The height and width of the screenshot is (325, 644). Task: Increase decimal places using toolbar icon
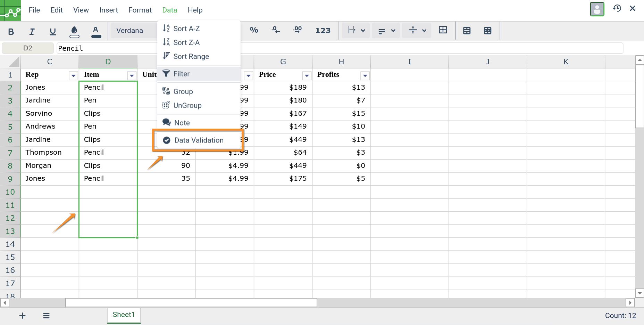tap(298, 30)
